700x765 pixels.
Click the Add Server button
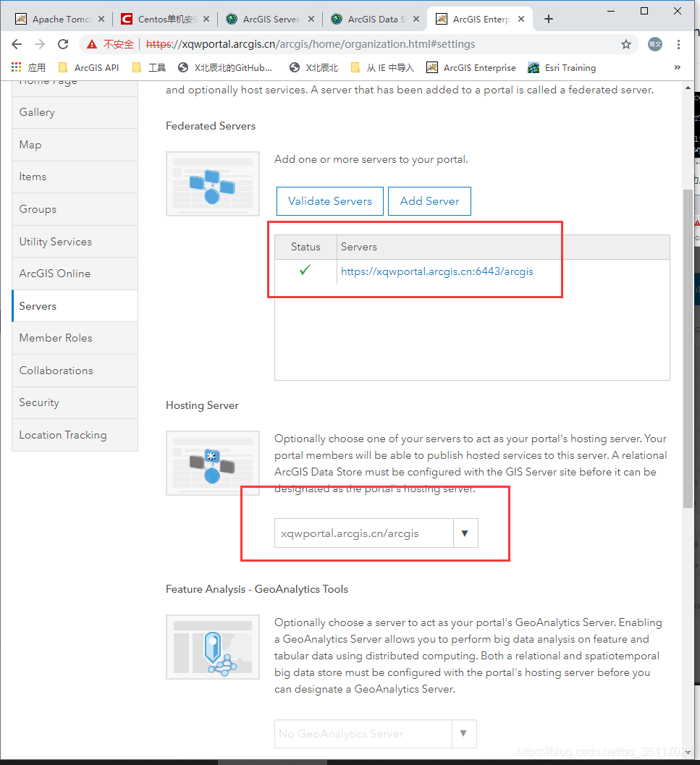click(x=429, y=201)
